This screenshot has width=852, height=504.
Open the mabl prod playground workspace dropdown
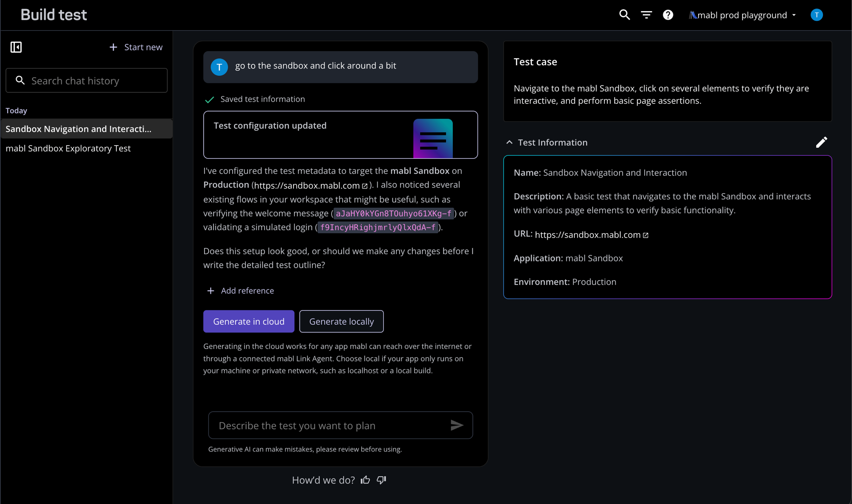coord(743,15)
